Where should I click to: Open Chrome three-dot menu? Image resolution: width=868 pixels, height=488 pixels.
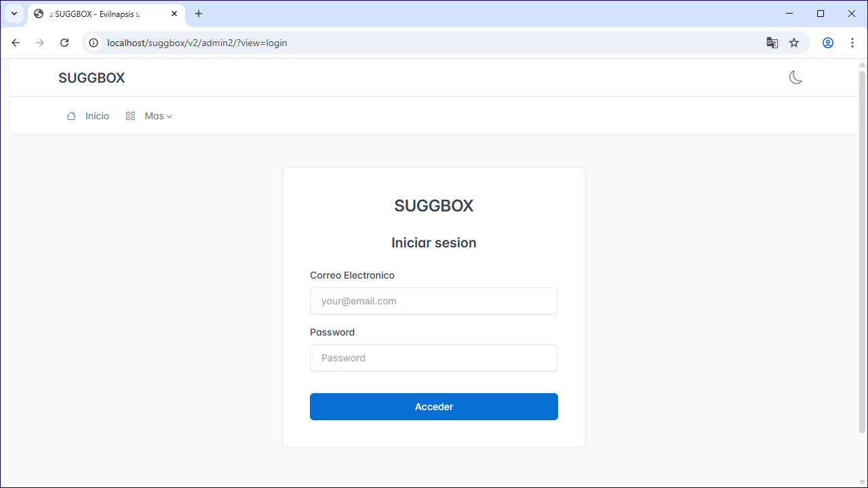(x=852, y=43)
